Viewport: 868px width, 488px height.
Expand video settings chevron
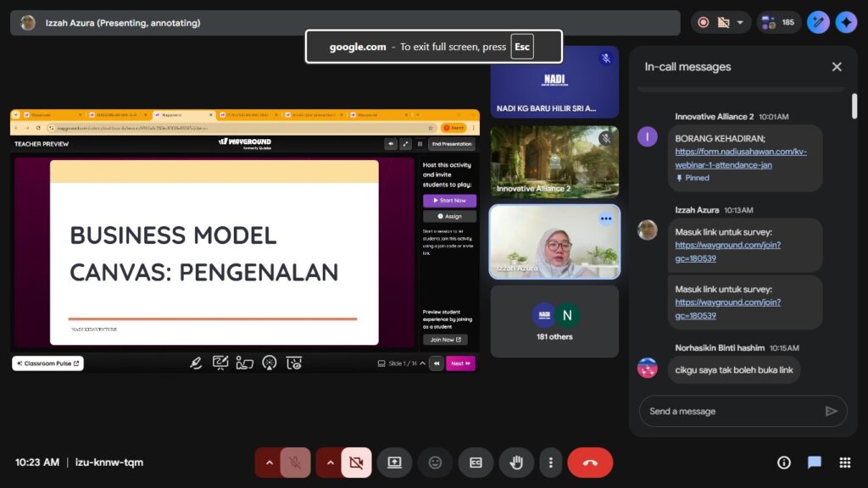(x=331, y=463)
